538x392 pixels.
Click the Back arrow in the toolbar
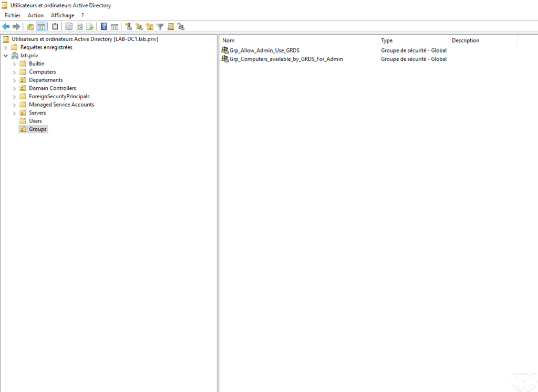[6, 27]
